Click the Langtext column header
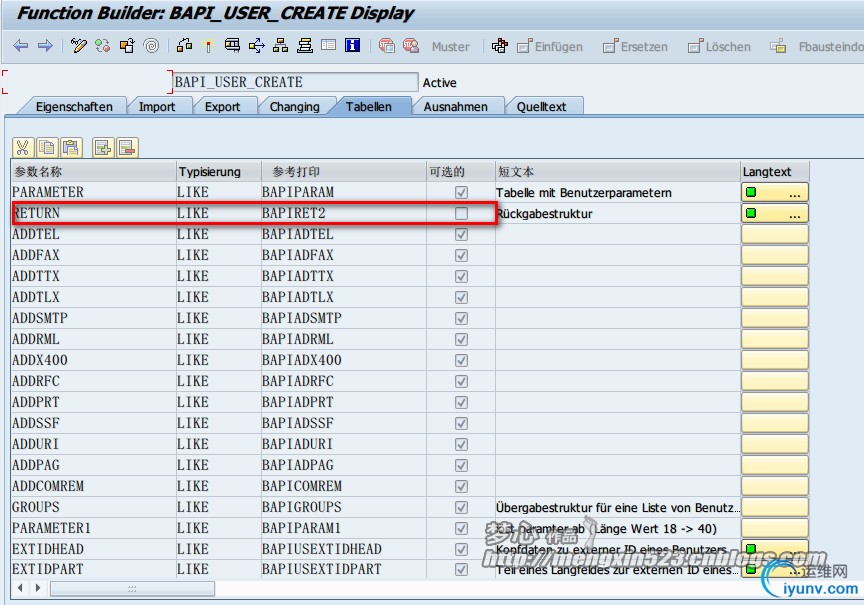 click(x=775, y=172)
